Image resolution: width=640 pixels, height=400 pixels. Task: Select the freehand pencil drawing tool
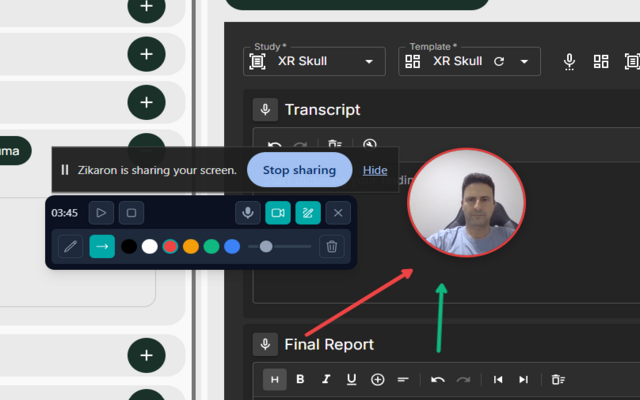71,247
